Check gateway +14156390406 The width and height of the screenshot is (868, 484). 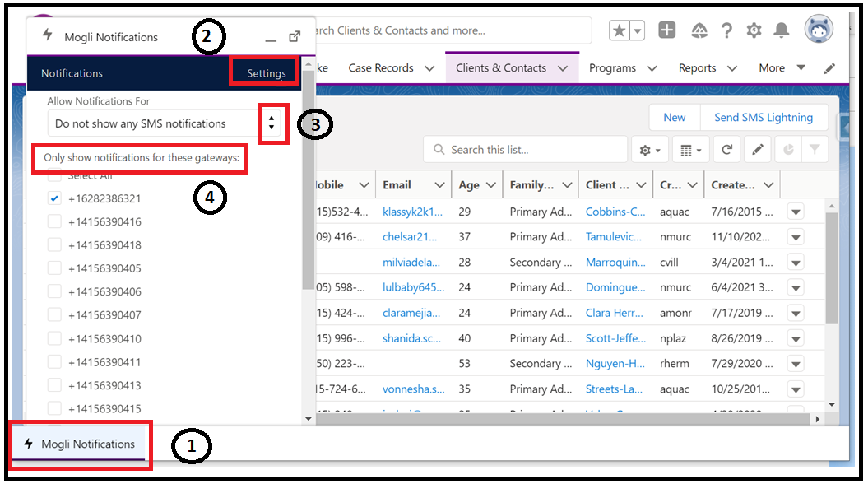pyautogui.click(x=54, y=291)
